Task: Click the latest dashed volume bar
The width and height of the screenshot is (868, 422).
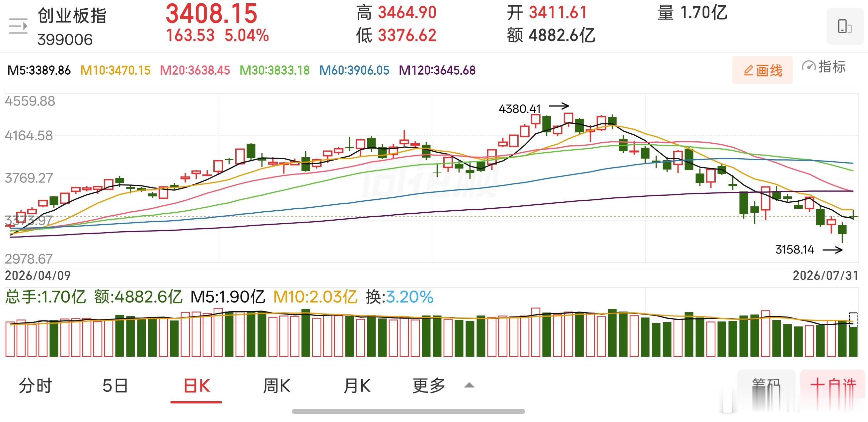Action: (853, 335)
